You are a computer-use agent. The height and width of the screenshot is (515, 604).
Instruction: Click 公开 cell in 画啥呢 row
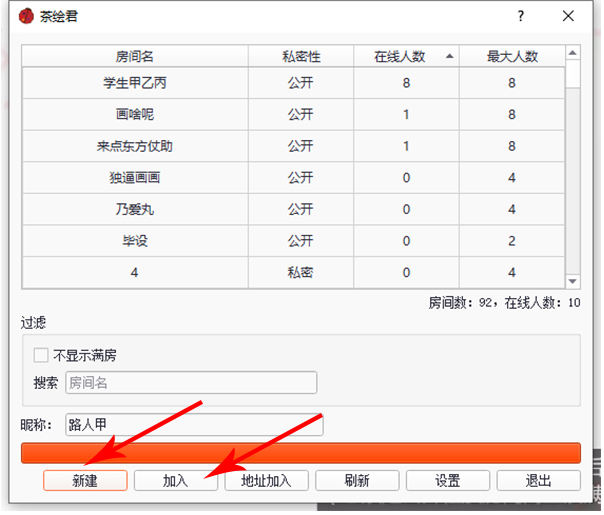click(x=301, y=114)
